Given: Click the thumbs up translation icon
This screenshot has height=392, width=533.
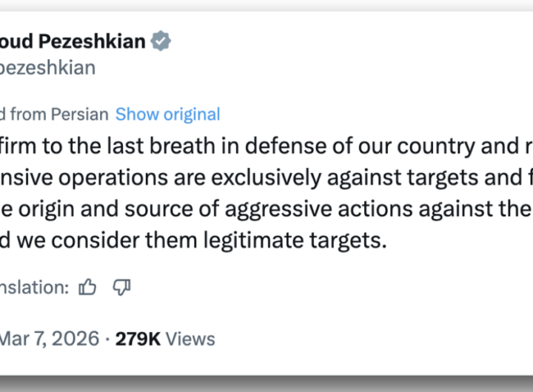Looking at the screenshot, I should 87,287.
